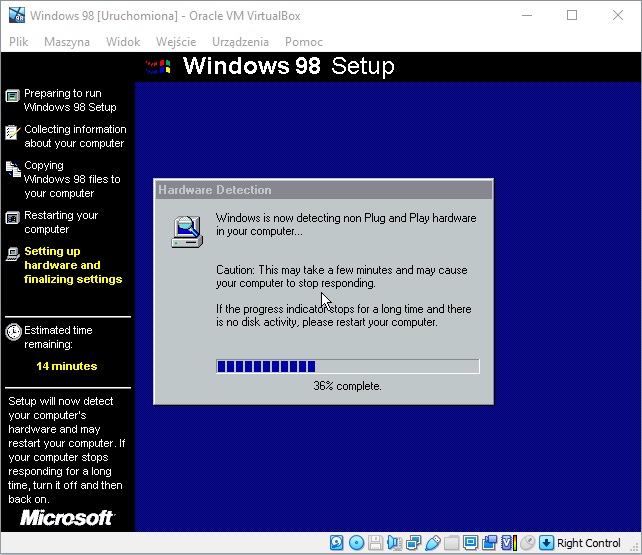Image resolution: width=642 pixels, height=555 pixels.
Task: Click the audio speaker status icon
Action: [x=393, y=543]
